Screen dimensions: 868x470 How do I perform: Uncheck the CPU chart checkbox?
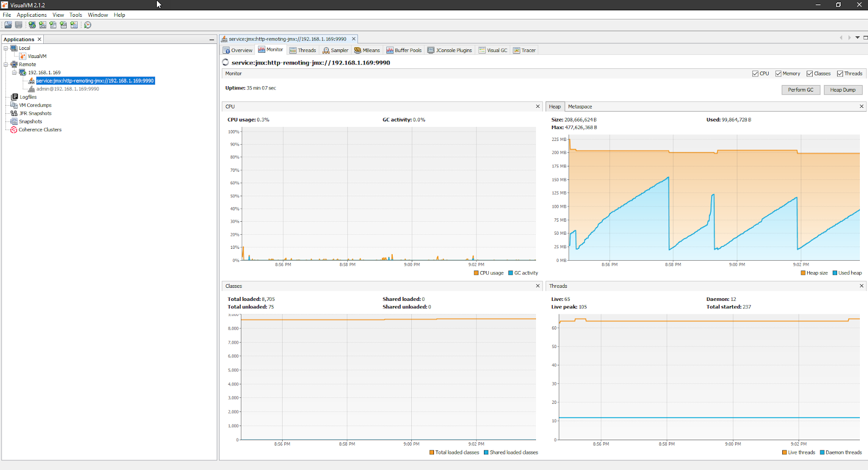755,74
